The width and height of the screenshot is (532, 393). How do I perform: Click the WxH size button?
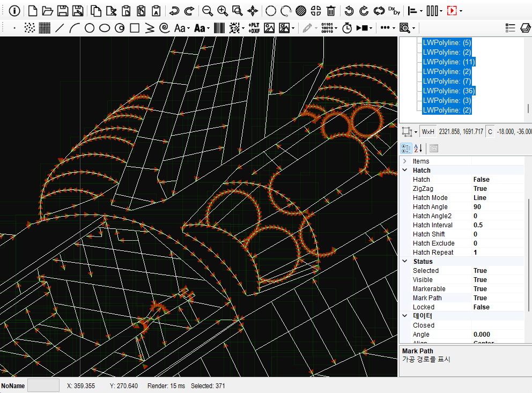[x=428, y=131]
